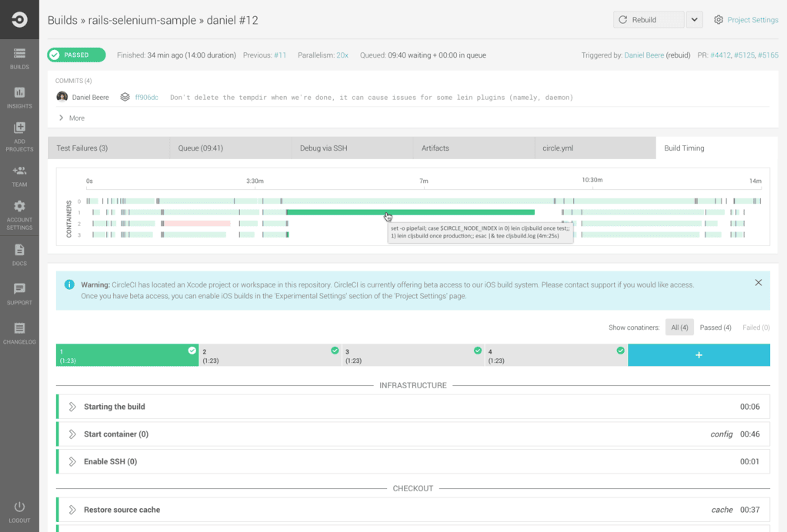
Task: Open the Support chat icon
Action: click(x=19, y=294)
